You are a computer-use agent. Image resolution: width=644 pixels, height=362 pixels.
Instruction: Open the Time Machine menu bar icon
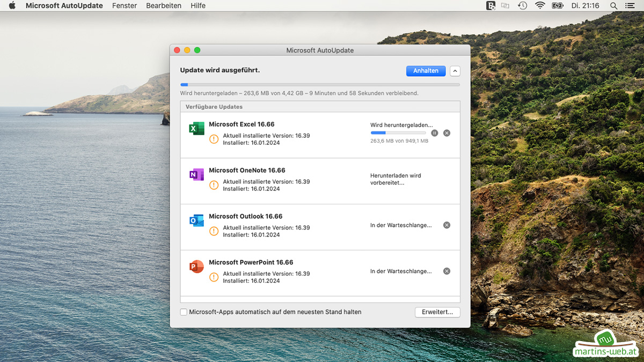pyautogui.click(x=522, y=5)
